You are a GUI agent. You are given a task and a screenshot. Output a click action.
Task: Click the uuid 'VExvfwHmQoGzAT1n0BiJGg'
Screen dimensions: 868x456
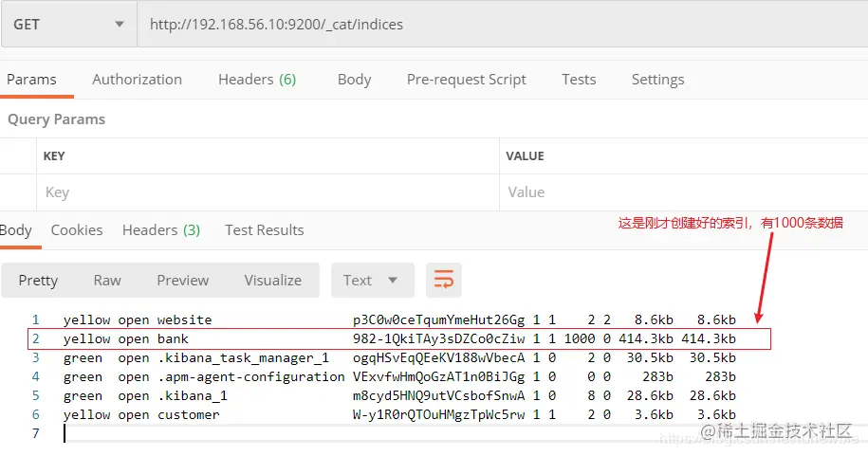[438, 377]
